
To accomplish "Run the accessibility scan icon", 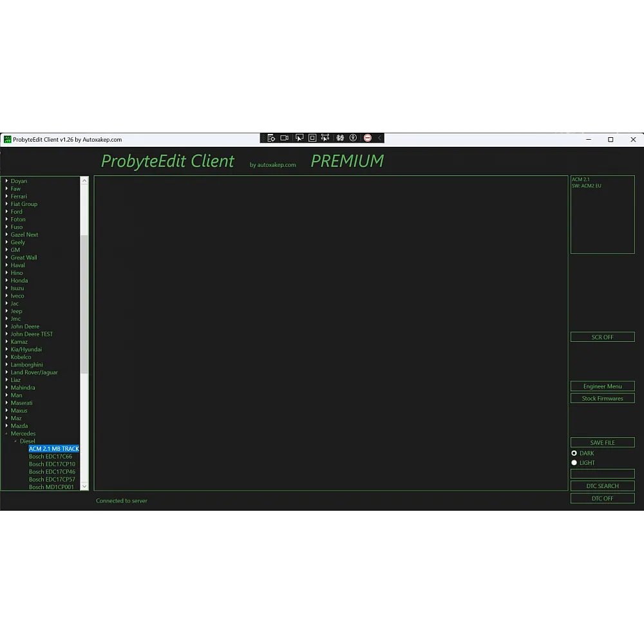I will [353, 138].
